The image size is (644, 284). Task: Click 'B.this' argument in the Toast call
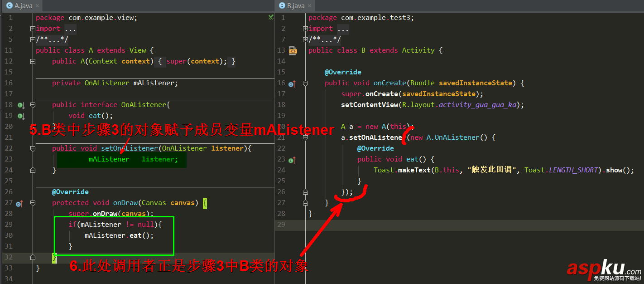click(x=447, y=170)
